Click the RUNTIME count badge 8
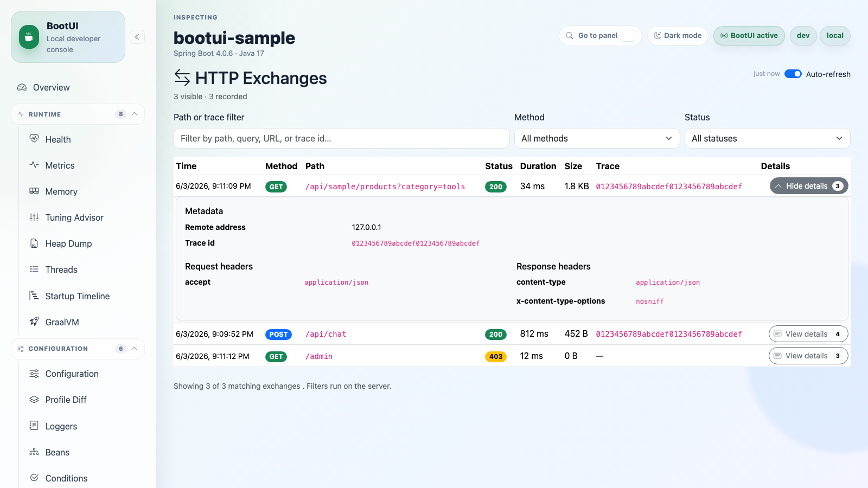Screen dimensions: 868x488 coord(120,114)
